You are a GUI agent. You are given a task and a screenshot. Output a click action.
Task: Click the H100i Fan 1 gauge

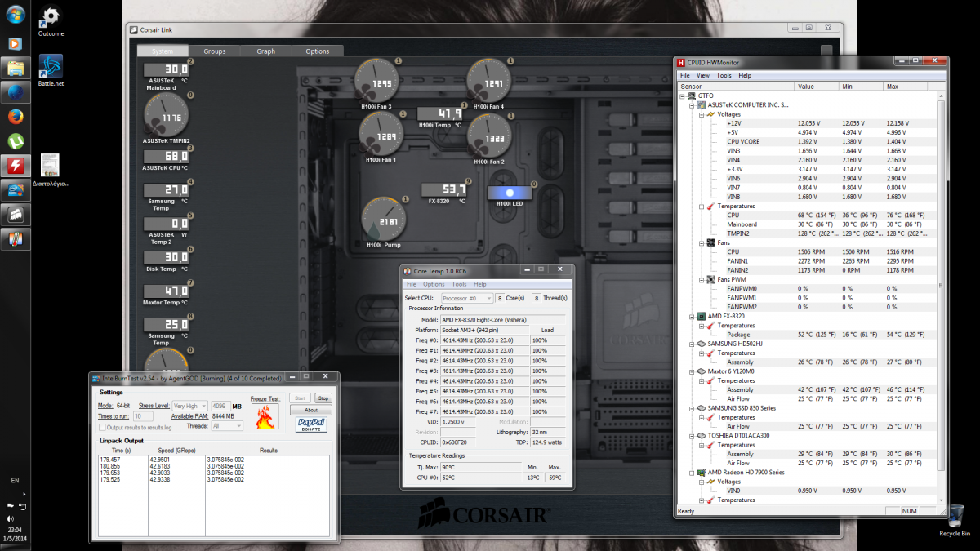point(381,134)
